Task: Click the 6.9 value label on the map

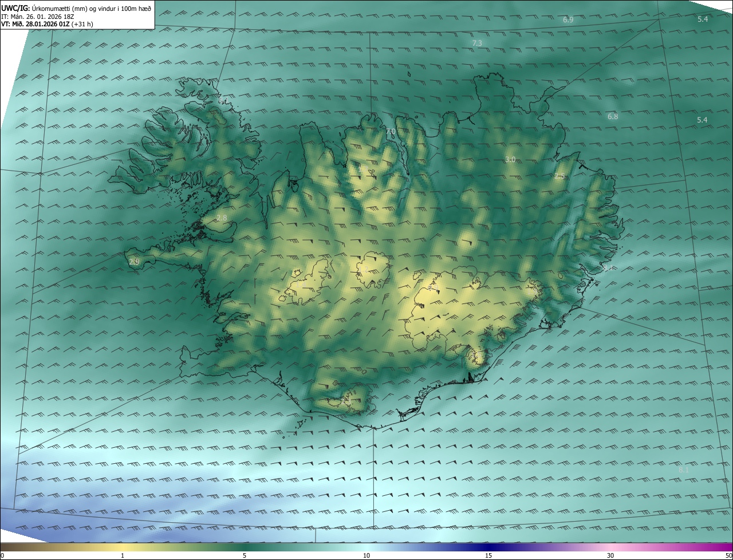Action: click(568, 19)
